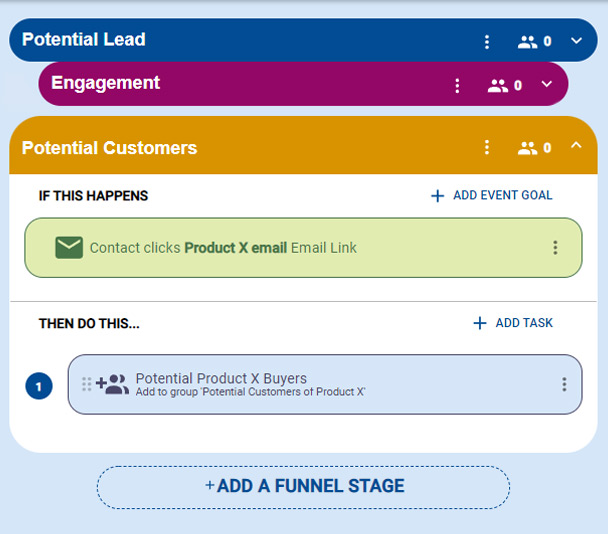
Task: Open Potential Customers stage options menu
Action: pyautogui.click(x=487, y=147)
